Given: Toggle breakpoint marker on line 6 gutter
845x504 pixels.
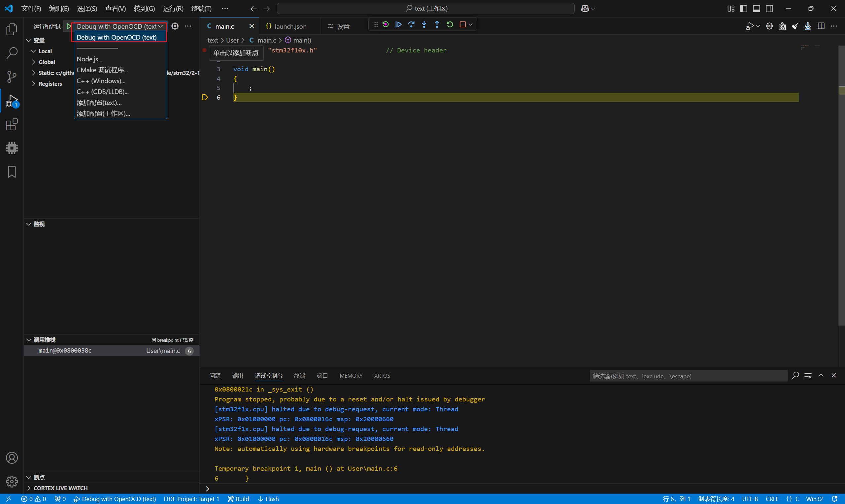Looking at the screenshot, I should 205,98.
